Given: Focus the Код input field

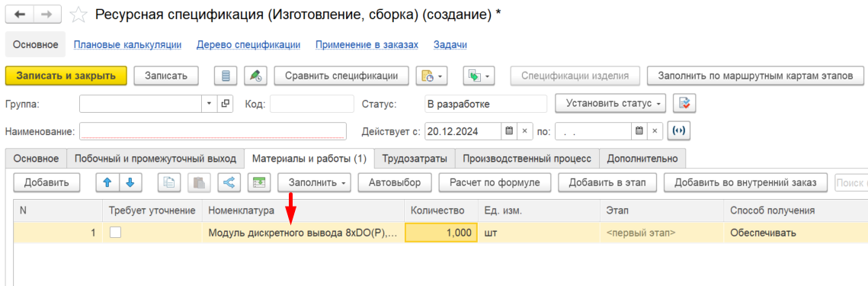Looking at the screenshot, I should tap(312, 104).
